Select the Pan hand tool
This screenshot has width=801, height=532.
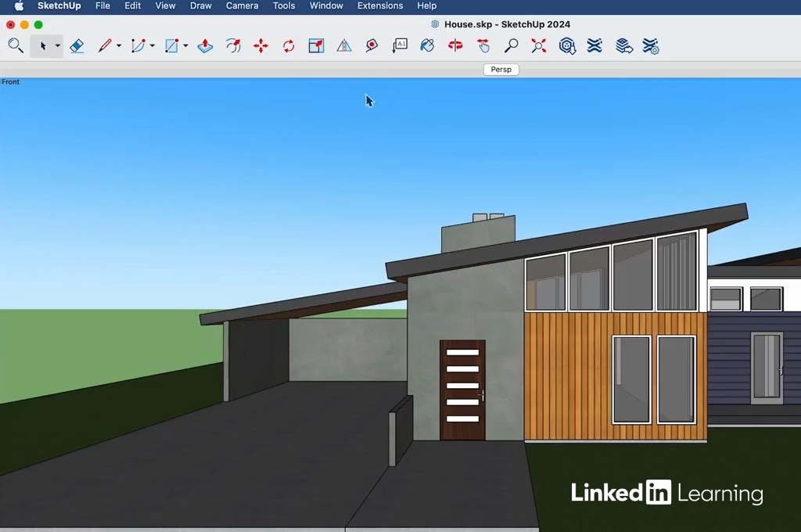483,46
